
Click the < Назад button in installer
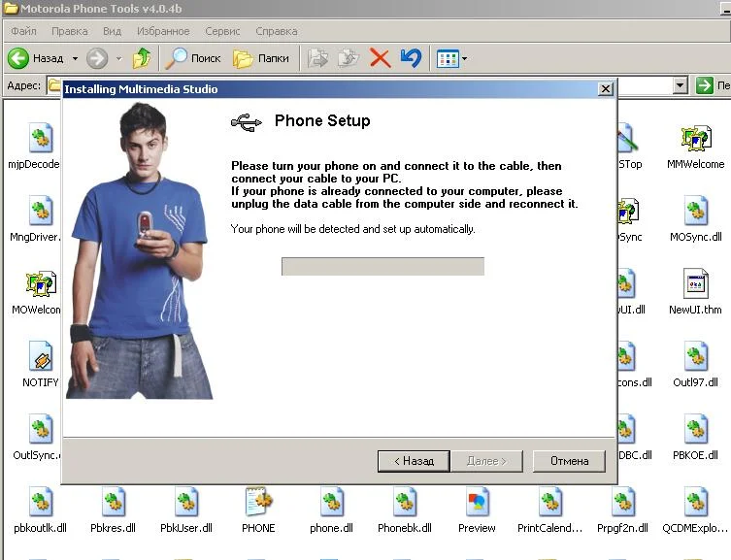point(414,461)
